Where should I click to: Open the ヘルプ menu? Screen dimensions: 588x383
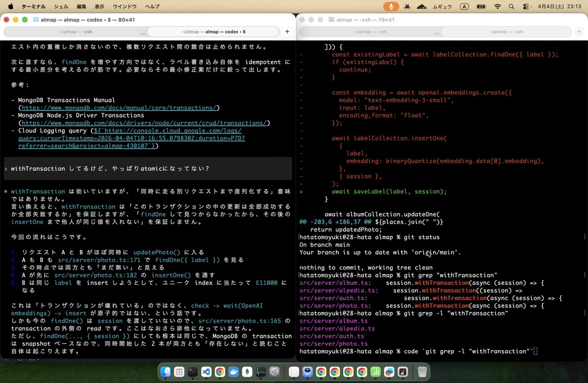[x=152, y=6]
